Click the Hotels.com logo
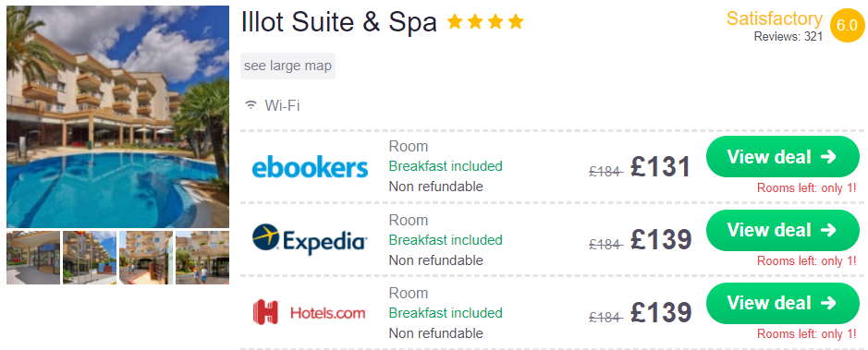The height and width of the screenshot is (350, 868). 310,313
